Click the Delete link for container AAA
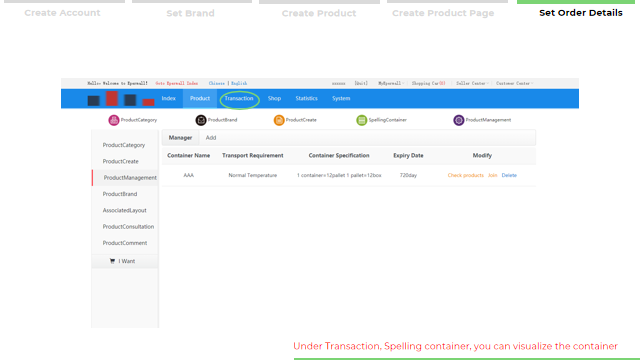 tap(509, 176)
